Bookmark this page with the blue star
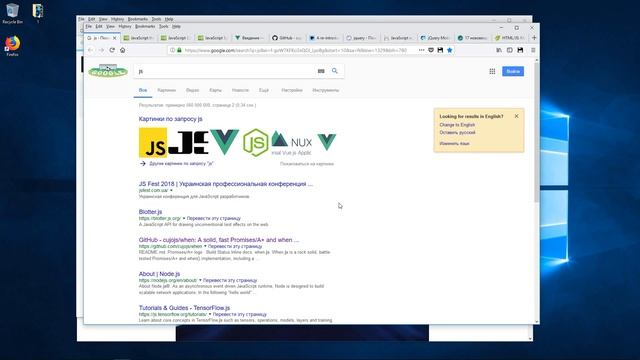 pos(450,50)
